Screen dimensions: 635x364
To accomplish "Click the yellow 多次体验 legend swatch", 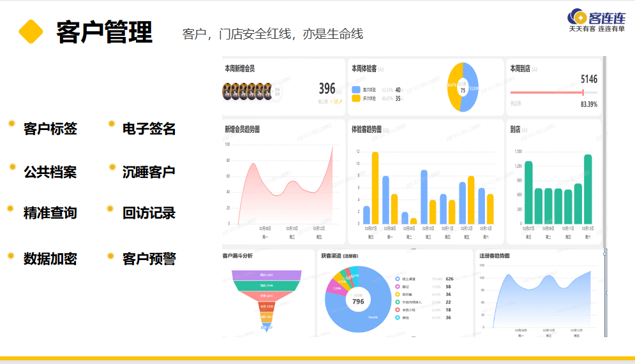I will coord(356,98).
